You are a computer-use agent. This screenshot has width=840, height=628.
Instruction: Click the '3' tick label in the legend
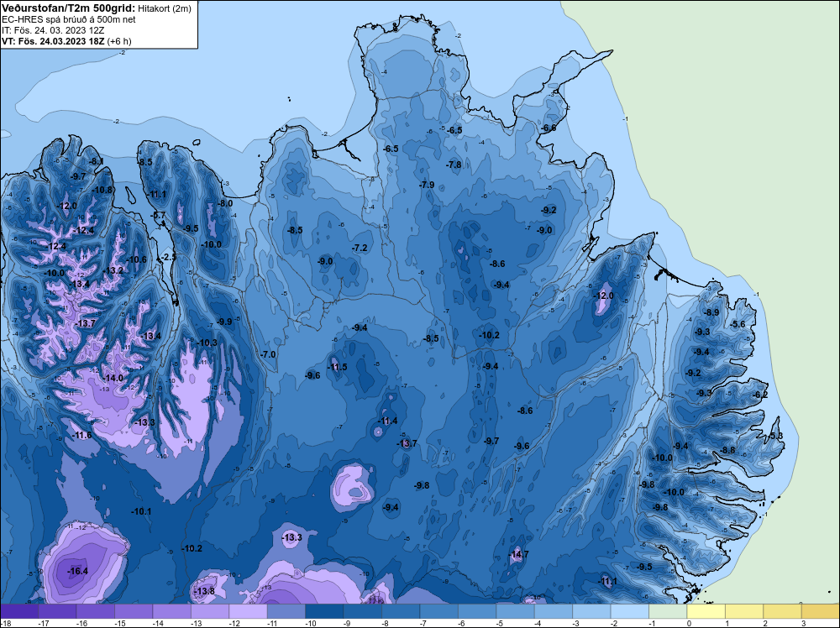point(802,623)
